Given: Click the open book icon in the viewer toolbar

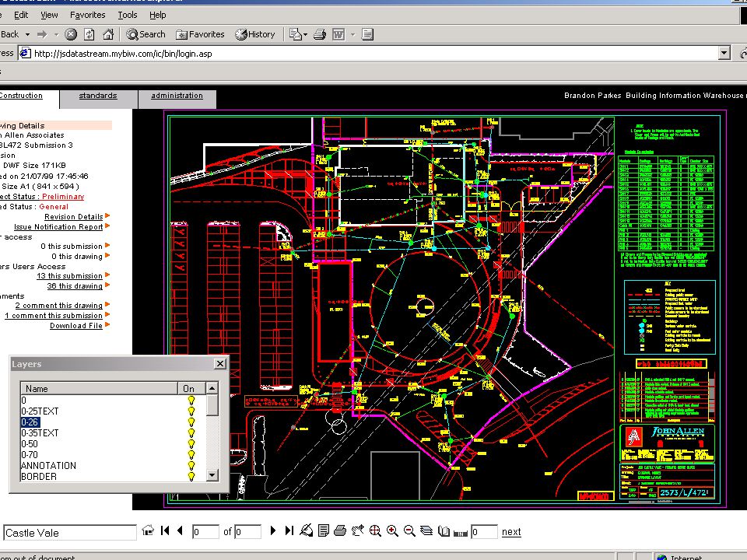Looking at the screenshot, I should [x=444, y=530].
